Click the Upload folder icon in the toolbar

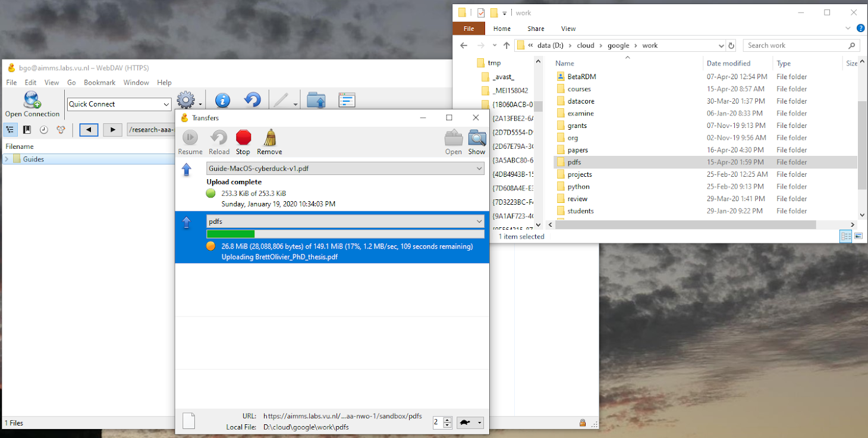(316, 101)
